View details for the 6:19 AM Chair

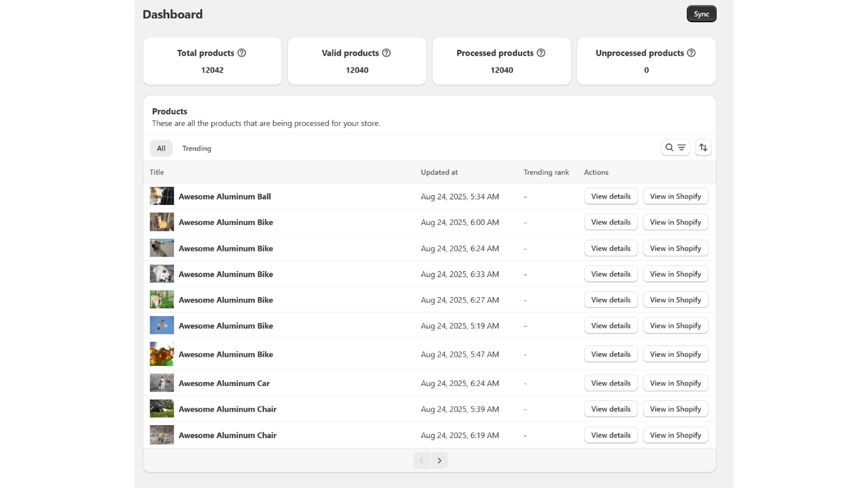[610, 435]
